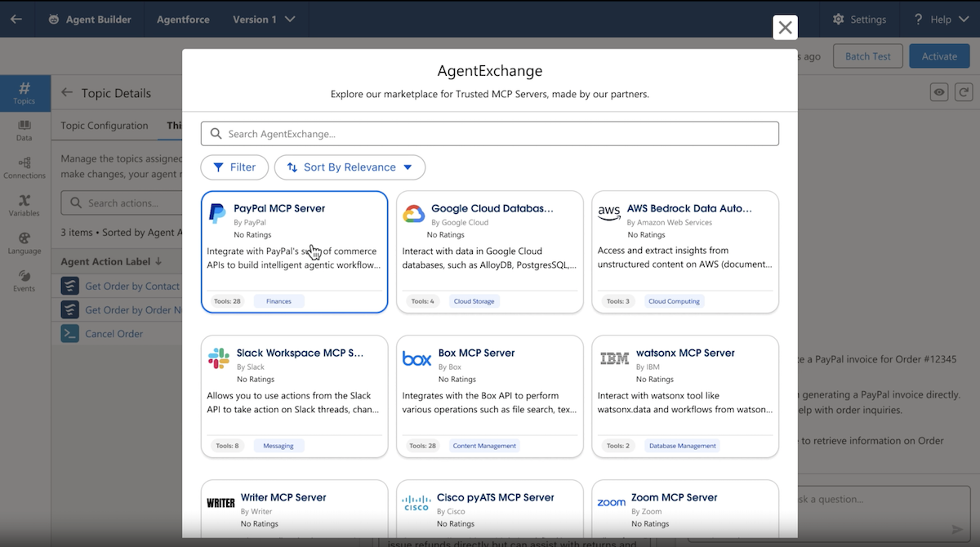Image resolution: width=980 pixels, height=547 pixels.
Task: Click the refresh icon in conversation preview
Action: [x=964, y=92]
